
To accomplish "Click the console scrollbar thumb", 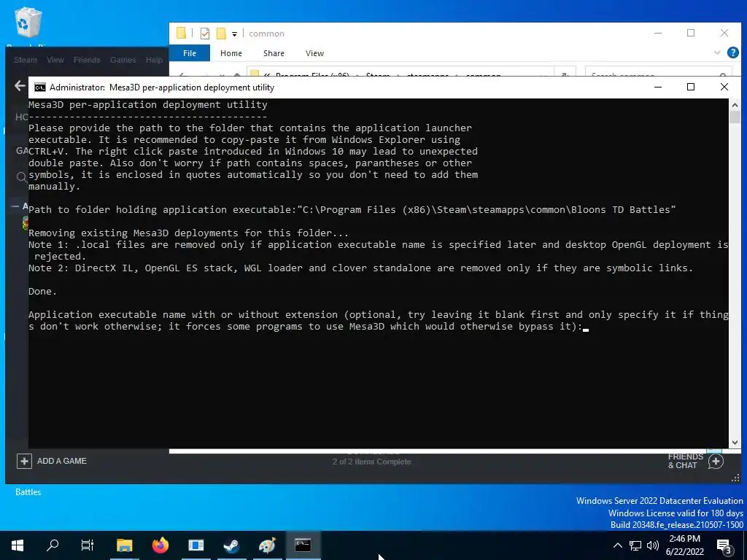I will 735,117.
